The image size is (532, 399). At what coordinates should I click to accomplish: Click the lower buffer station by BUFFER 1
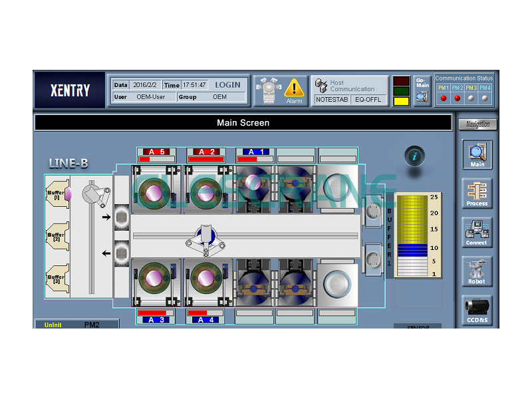pos(373,259)
